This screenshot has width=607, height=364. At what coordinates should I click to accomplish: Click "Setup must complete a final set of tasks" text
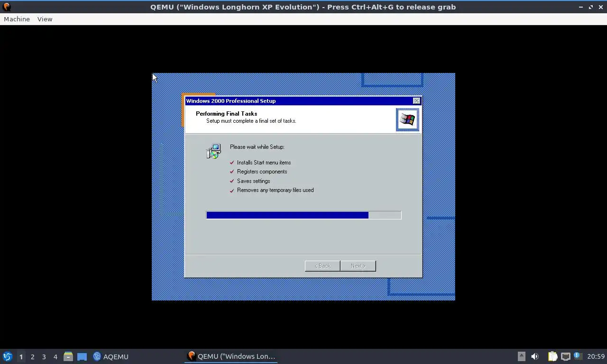coord(251,121)
